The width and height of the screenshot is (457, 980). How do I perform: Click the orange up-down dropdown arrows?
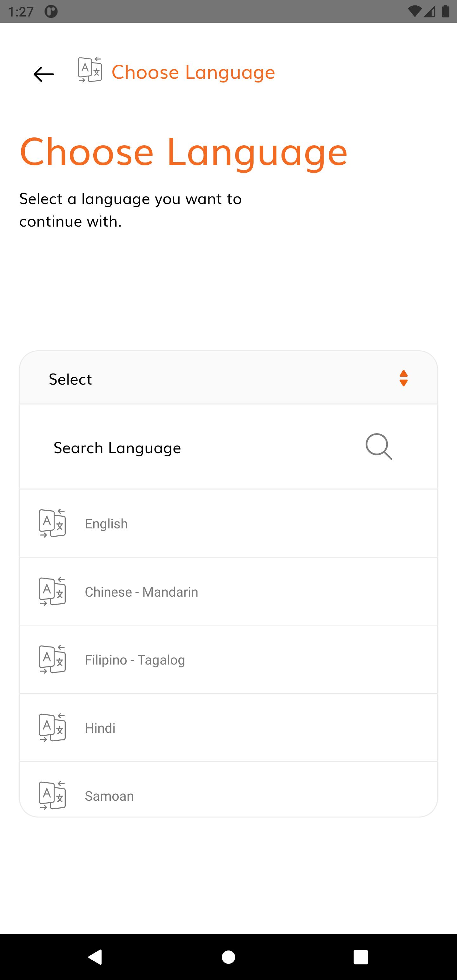click(x=404, y=378)
